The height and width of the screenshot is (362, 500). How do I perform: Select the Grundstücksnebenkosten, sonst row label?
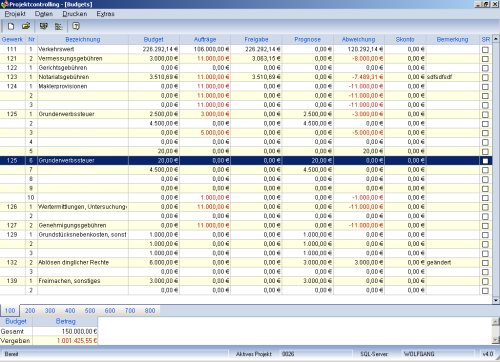tap(83, 235)
